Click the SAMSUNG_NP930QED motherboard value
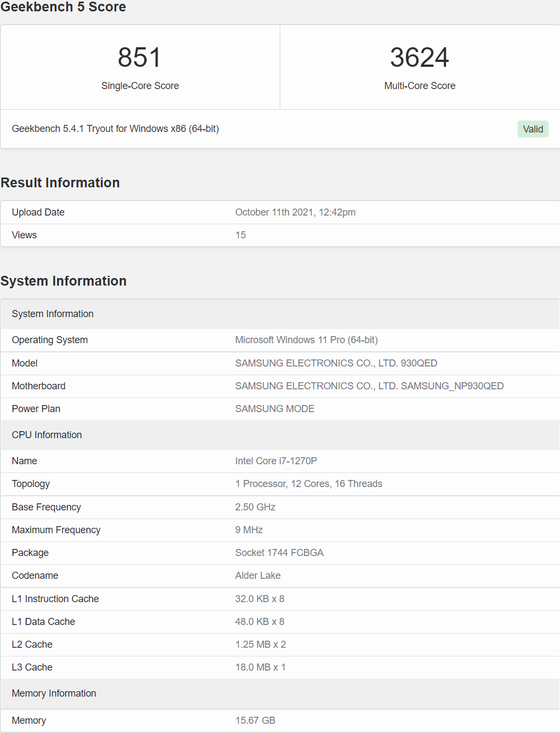The height and width of the screenshot is (733, 560). (x=369, y=386)
